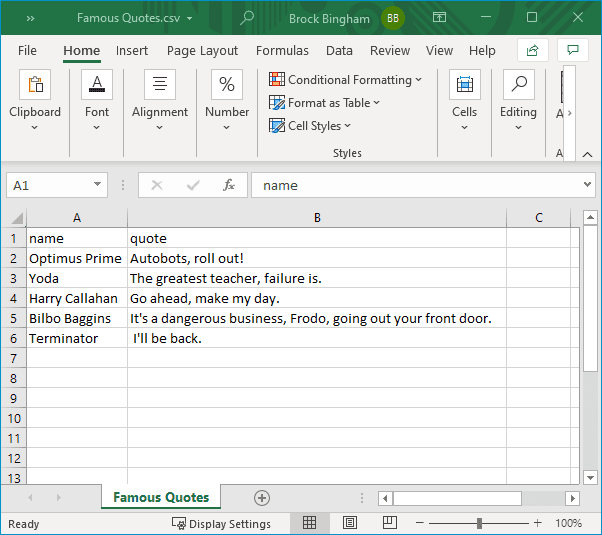Screen dimensions: 602x535
Task: Open the Help tab
Action: click(x=482, y=51)
